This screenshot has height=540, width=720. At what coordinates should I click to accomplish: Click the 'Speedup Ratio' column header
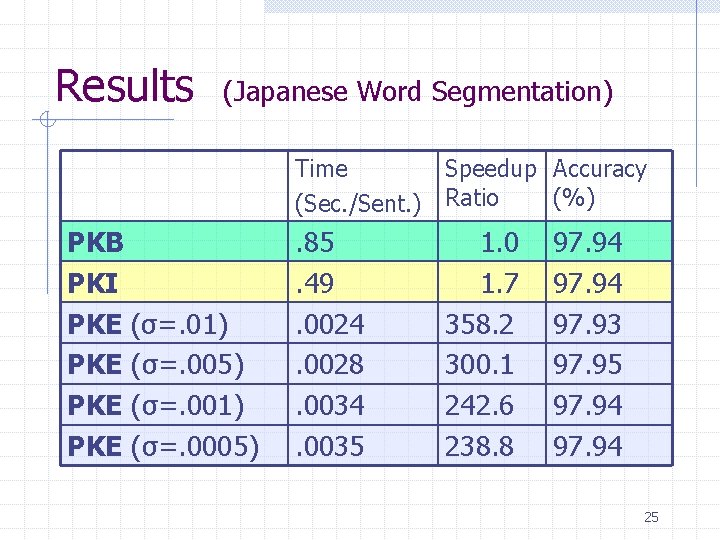click(490, 183)
